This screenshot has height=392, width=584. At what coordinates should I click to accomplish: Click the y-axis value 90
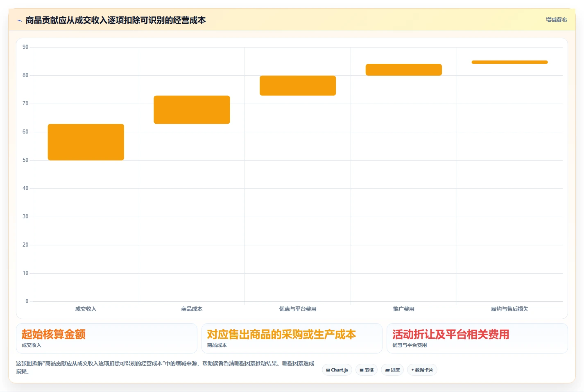25,47
